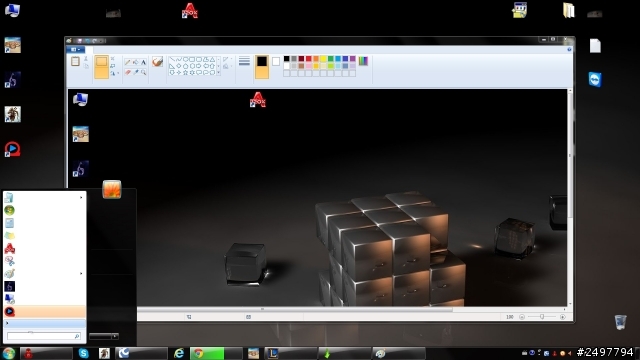Click the Paste clipboard icon in Paint
This screenshot has height=360, width=640.
[x=75, y=61]
